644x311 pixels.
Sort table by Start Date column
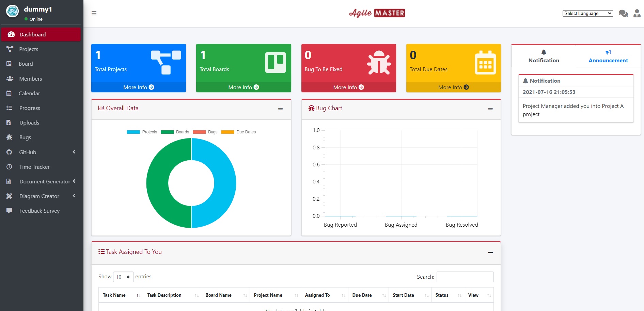(410, 295)
